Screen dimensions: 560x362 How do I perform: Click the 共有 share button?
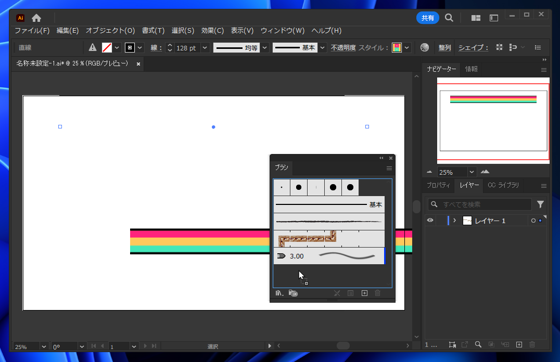click(x=428, y=18)
